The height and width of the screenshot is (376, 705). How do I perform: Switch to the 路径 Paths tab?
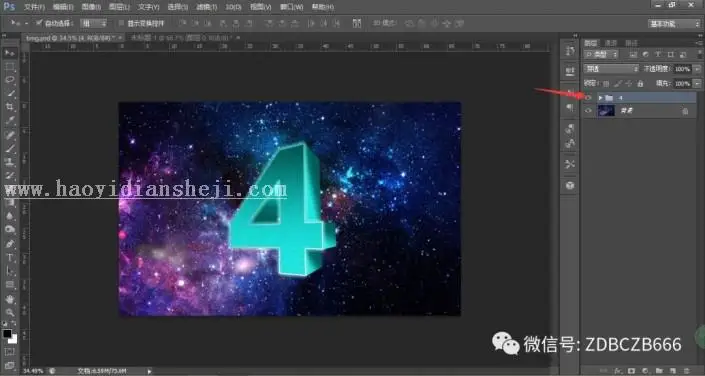(631, 43)
